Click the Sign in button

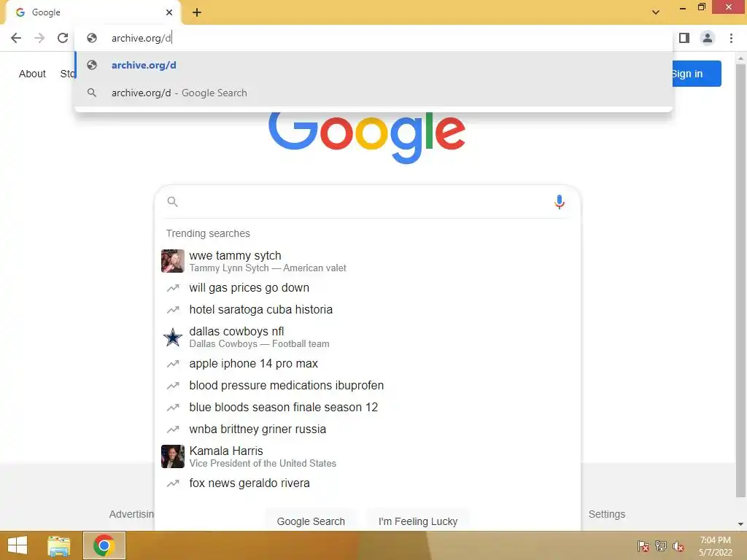697,74
